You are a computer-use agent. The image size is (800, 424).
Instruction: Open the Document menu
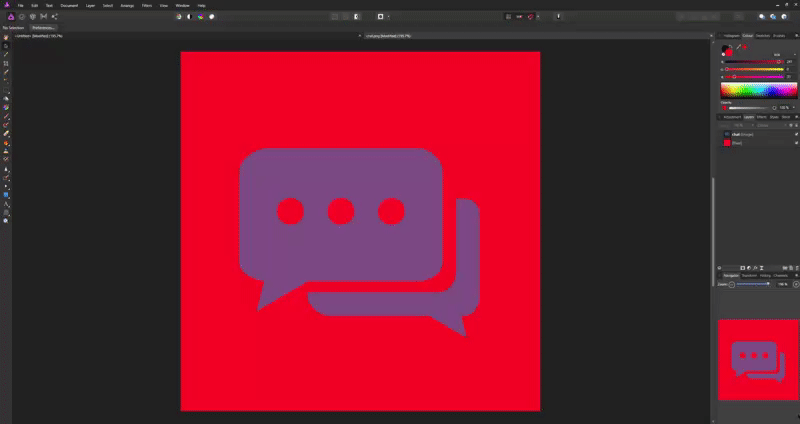click(x=69, y=6)
